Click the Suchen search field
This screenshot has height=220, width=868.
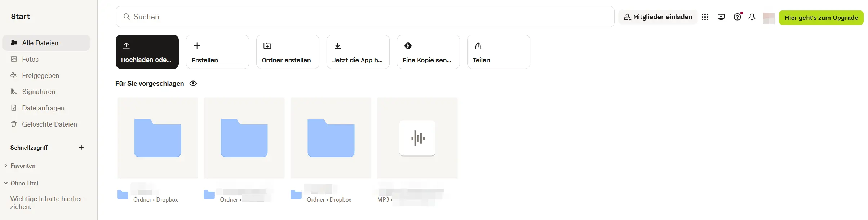pos(365,17)
